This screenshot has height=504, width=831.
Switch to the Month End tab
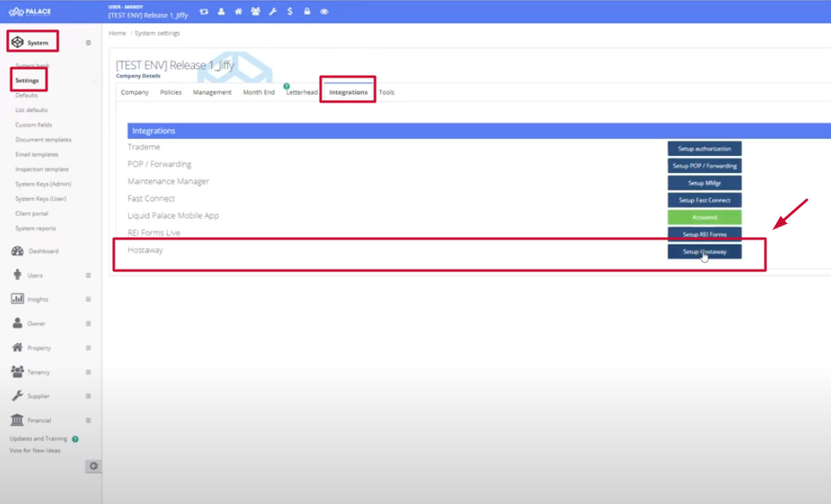(259, 92)
